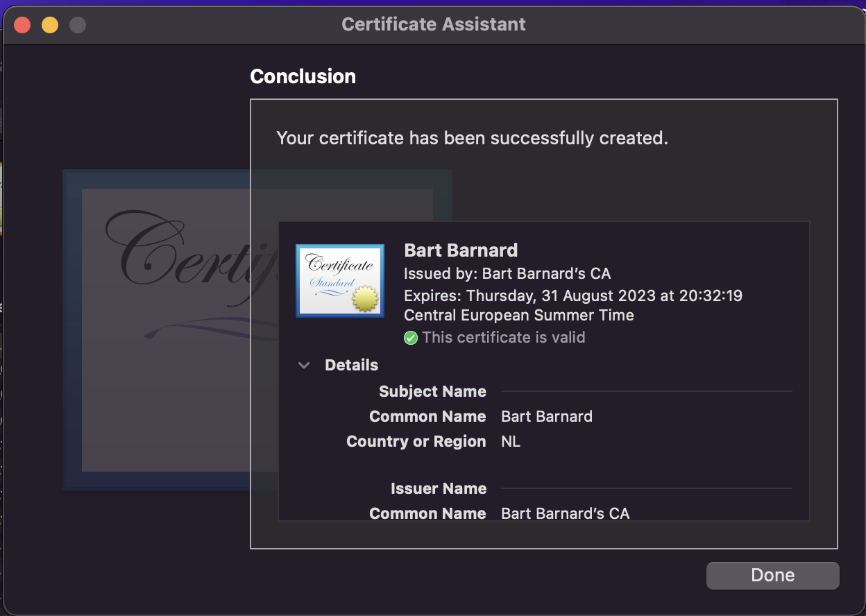Select the issuer Common Name value 'Bart Barnard's CA'

(x=565, y=514)
